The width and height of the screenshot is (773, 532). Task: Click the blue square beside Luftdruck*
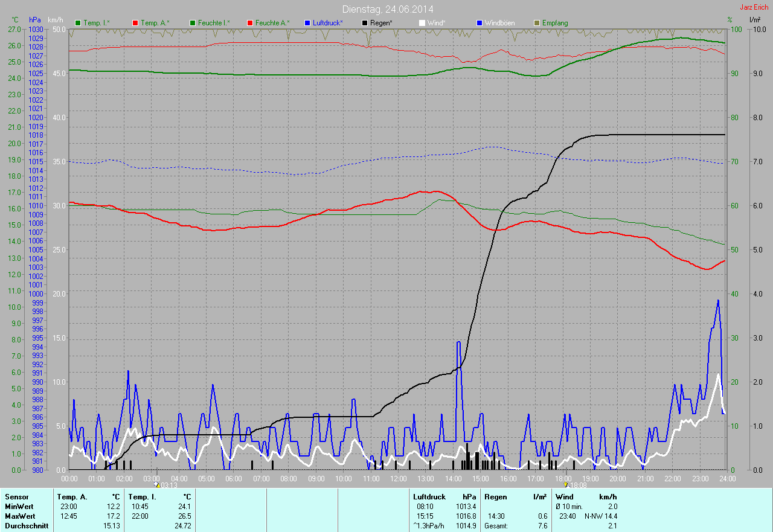[x=307, y=23]
